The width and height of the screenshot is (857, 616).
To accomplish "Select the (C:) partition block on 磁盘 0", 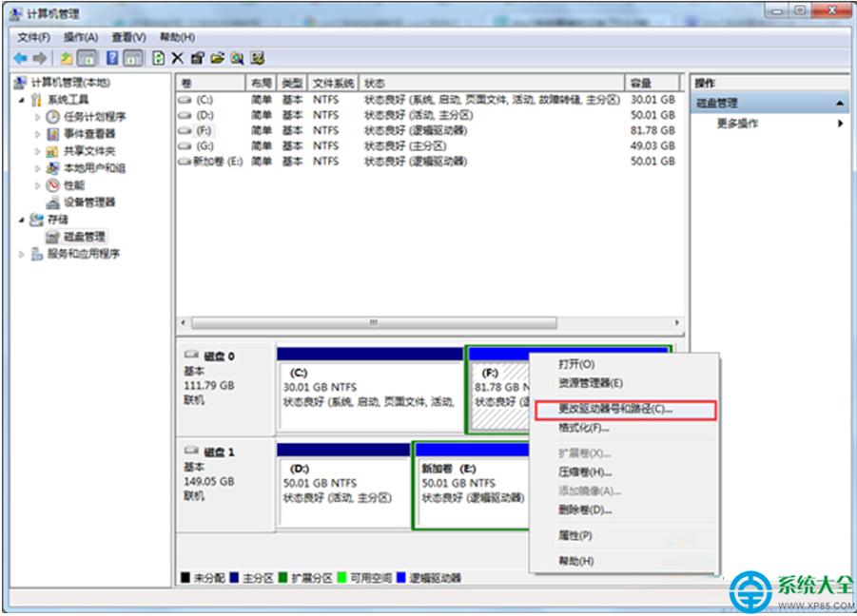I will tap(370, 391).
